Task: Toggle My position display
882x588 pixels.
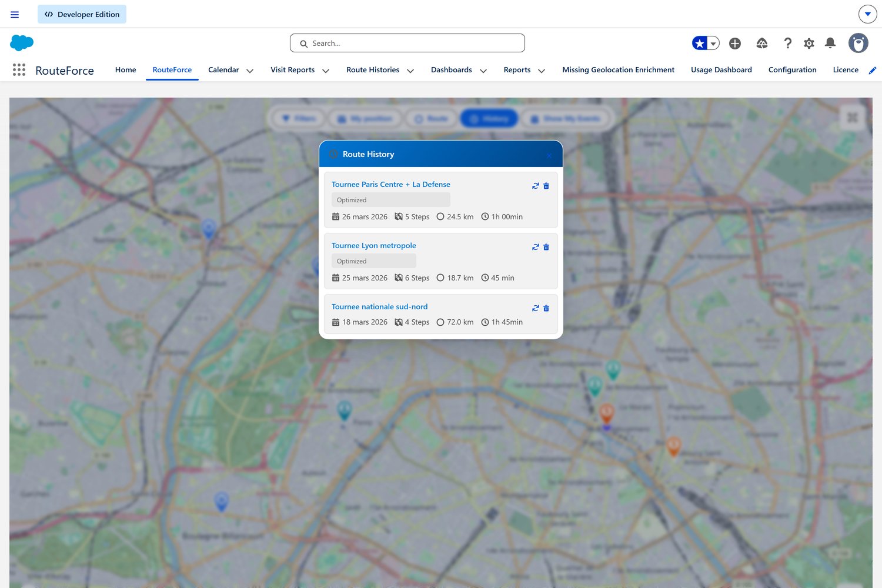Action: (365, 118)
